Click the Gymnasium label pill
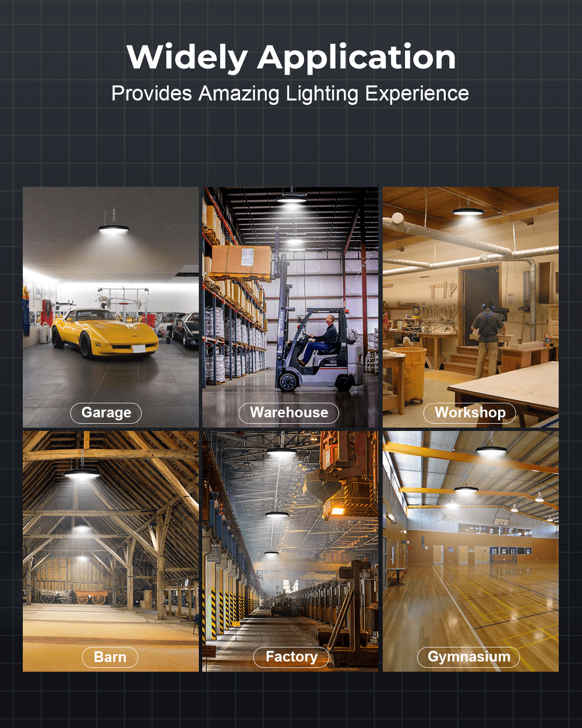Screen dimensions: 582x728 pos(469,657)
